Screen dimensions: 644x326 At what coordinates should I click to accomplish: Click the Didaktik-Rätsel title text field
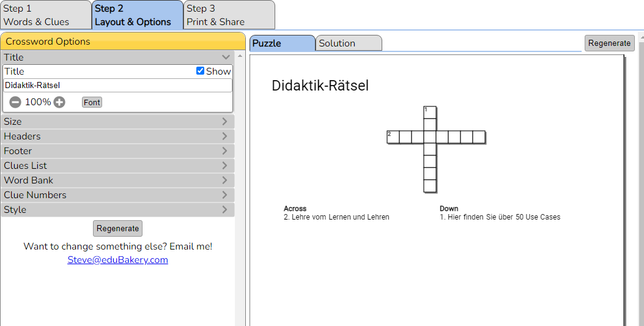117,86
